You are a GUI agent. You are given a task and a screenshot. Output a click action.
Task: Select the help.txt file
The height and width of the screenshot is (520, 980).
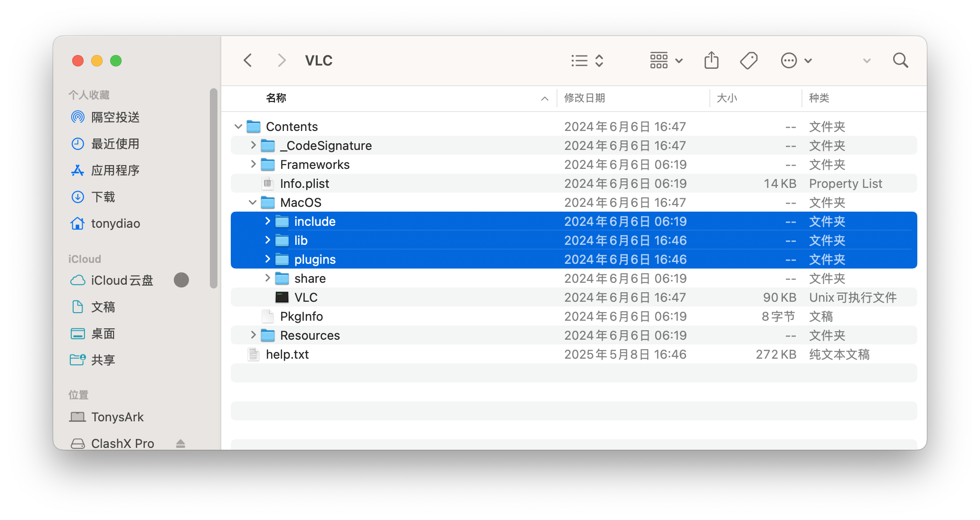point(287,354)
